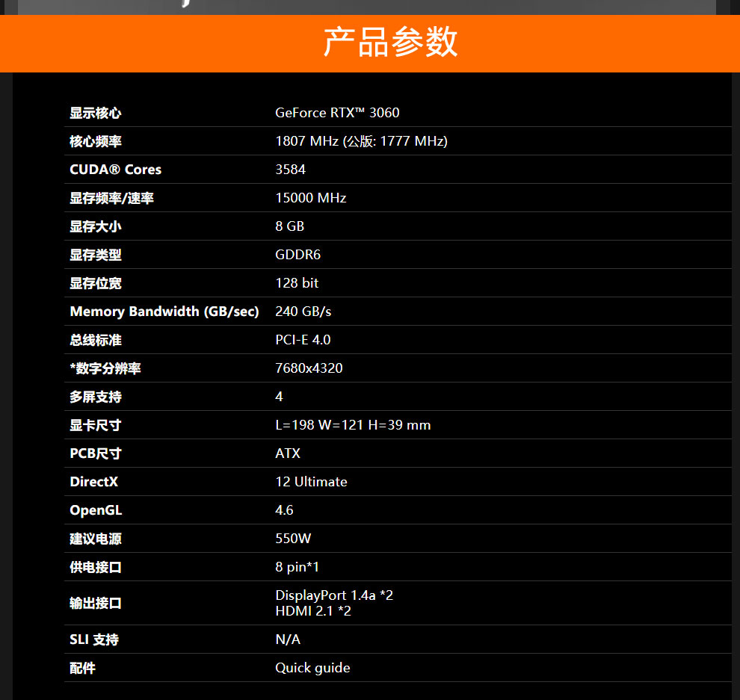Image resolution: width=740 pixels, height=700 pixels.
Task: Select the 显存频率/速率 label
Action: click(112, 198)
